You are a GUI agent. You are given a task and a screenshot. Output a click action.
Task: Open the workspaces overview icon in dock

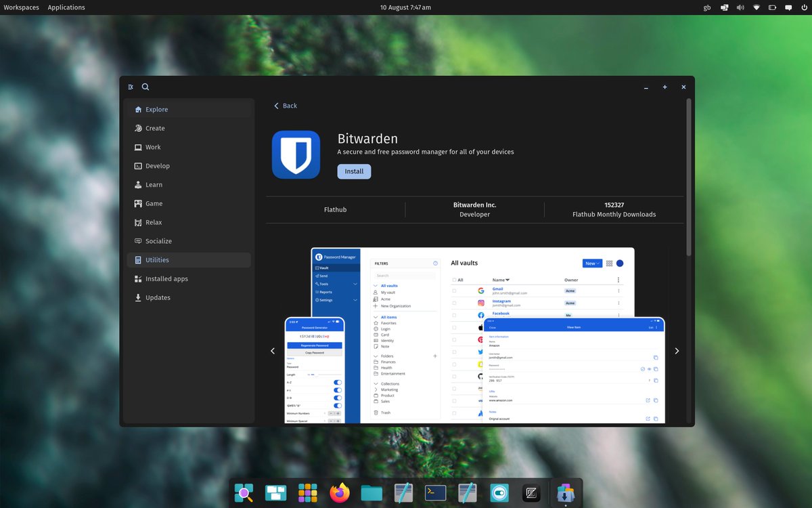[276, 493]
